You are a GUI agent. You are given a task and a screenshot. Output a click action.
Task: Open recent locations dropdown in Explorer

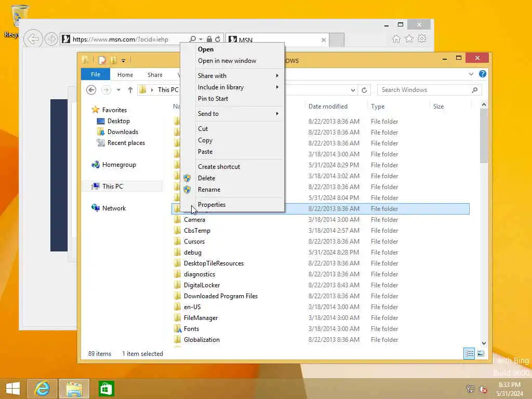[118, 90]
